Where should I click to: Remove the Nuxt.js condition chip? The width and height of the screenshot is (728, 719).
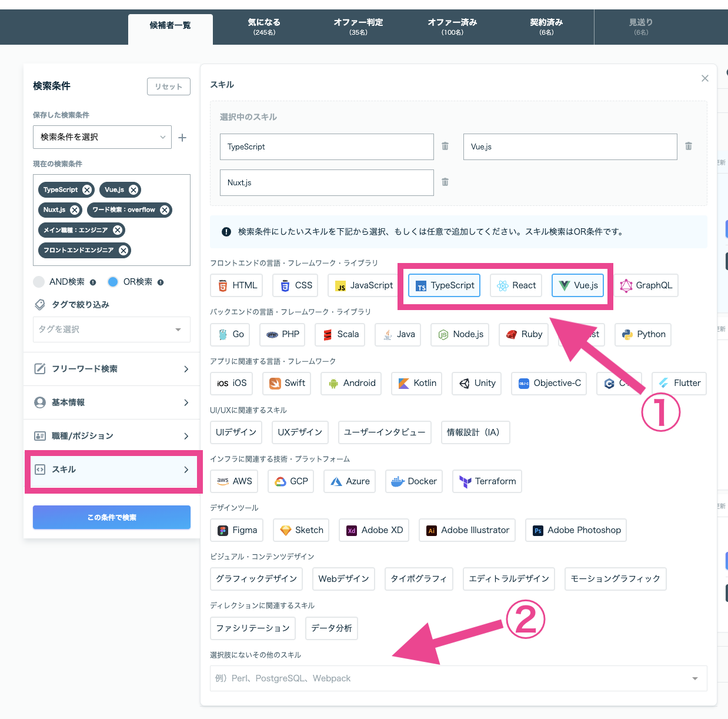click(75, 210)
